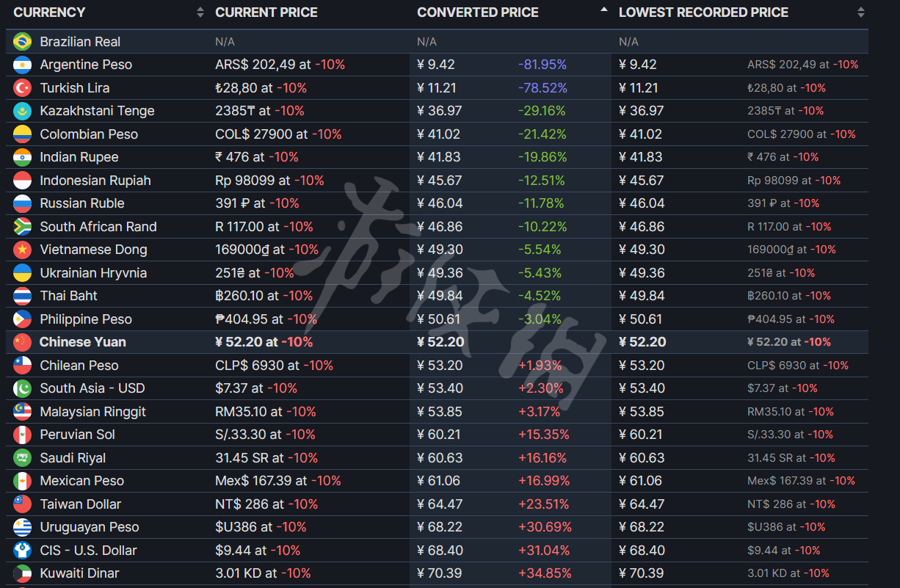Click the Indian Rupee flag icon

[22, 157]
